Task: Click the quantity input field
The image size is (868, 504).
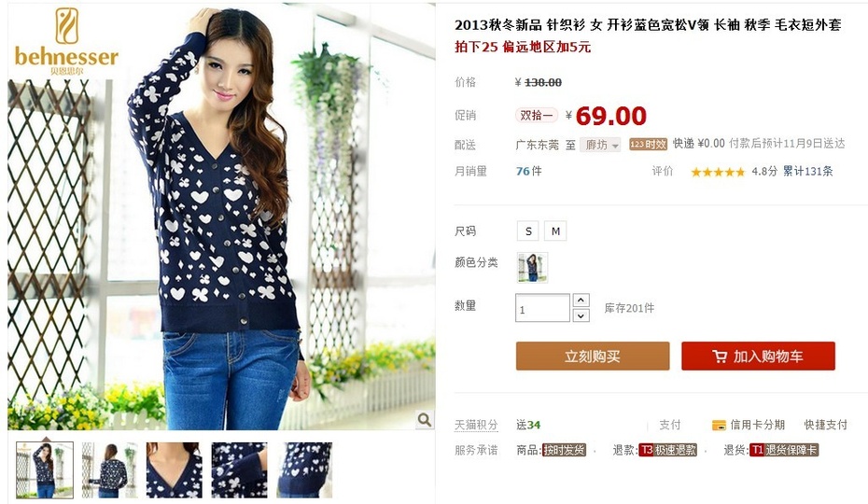Action: (542, 308)
